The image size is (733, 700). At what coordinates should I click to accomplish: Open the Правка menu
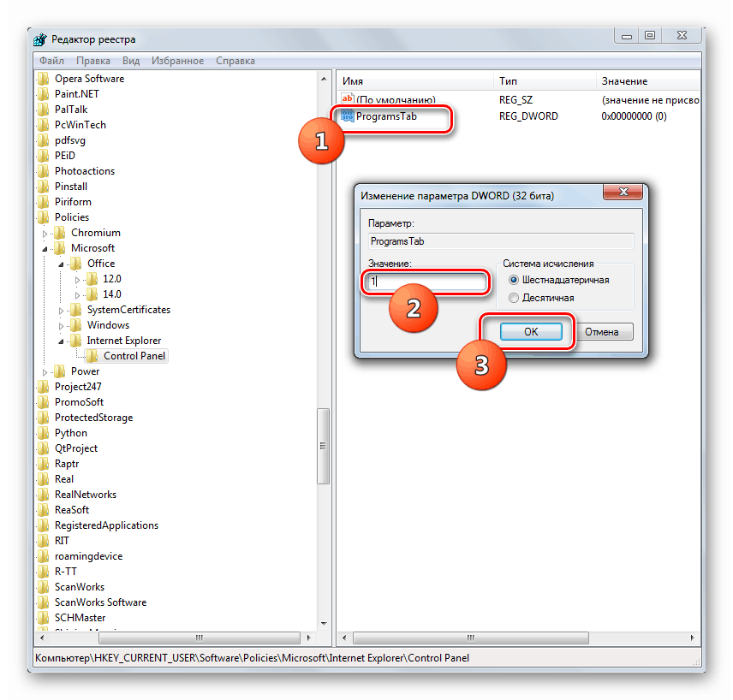click(x=93, y=61)
